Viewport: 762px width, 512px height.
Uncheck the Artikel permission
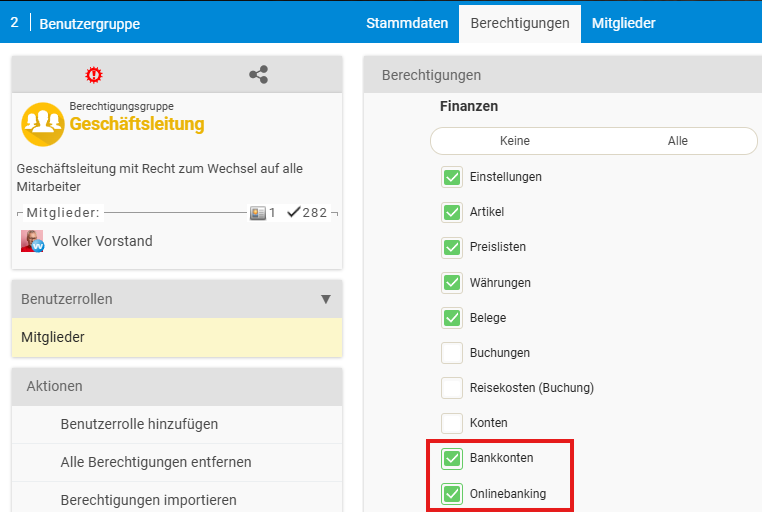point(452,212)
